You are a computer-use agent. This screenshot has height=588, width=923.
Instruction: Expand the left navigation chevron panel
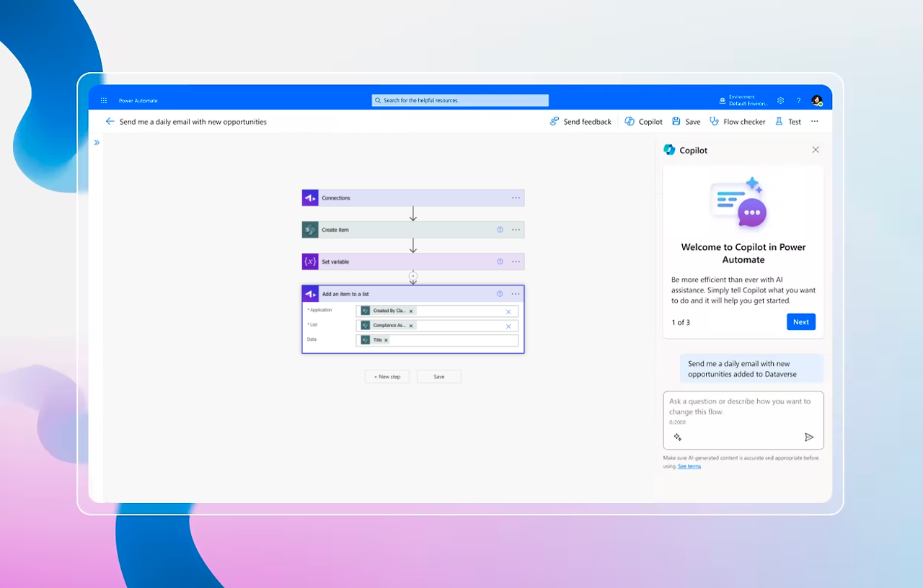tap(97, 143)
